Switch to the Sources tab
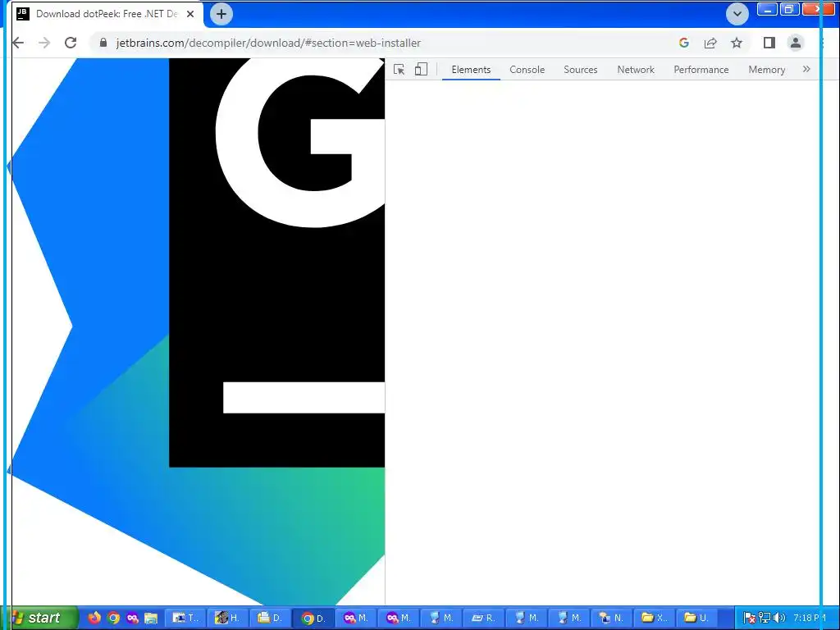Viewport: 840px width, 630px height. pyautogui.click(x=580, y=70)
